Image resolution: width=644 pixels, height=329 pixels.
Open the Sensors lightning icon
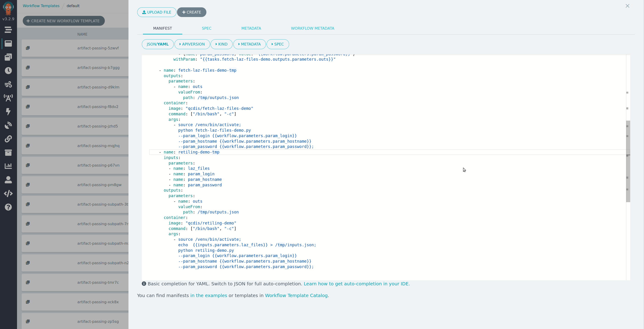click(8, 112)
